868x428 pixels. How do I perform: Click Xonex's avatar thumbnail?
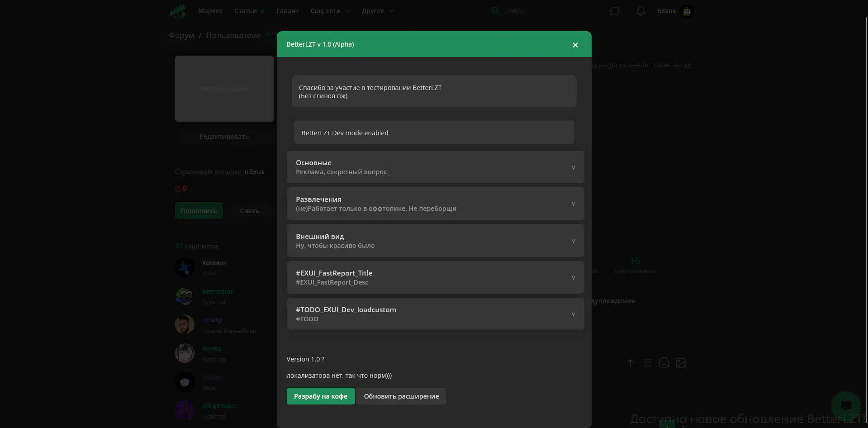click(185, 353)
